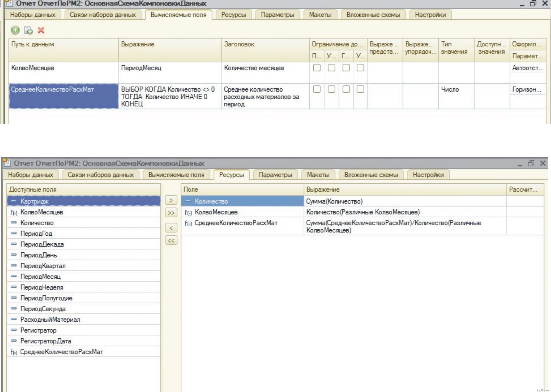Open Настройки tab in lower window
551x392 pixels.
428,175
